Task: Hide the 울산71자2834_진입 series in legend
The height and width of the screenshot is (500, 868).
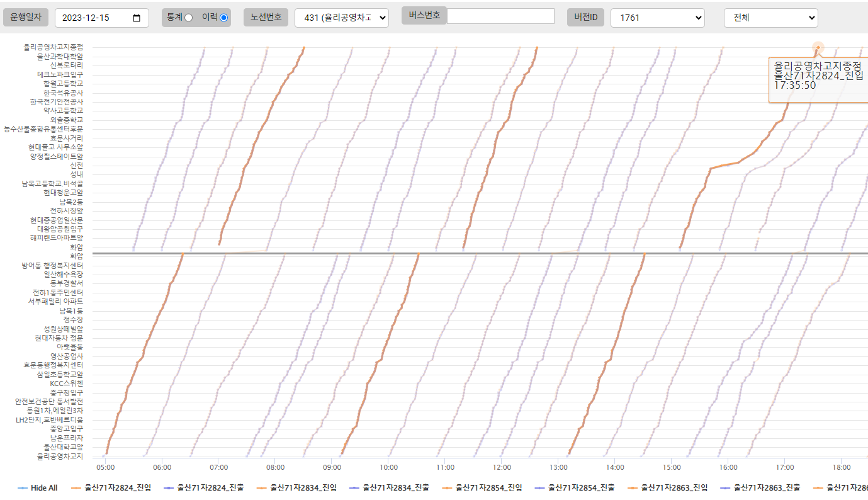Action: pyautogui.click(x=263, y=488)
